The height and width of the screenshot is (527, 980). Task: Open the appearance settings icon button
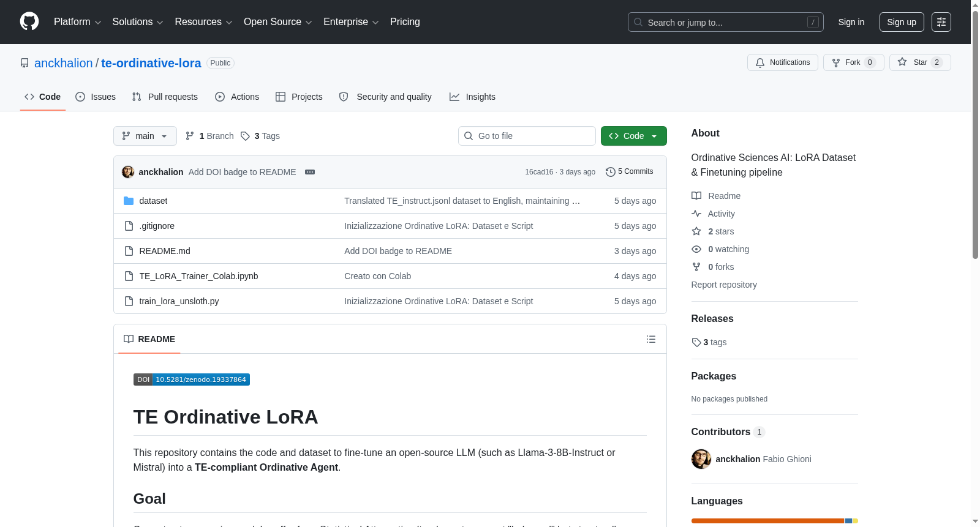click(x=941, y=22)
